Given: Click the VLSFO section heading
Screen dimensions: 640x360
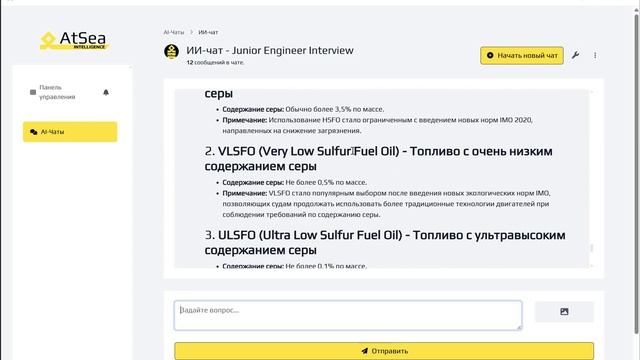Looking at the screenshot, I should pos(378,159).
